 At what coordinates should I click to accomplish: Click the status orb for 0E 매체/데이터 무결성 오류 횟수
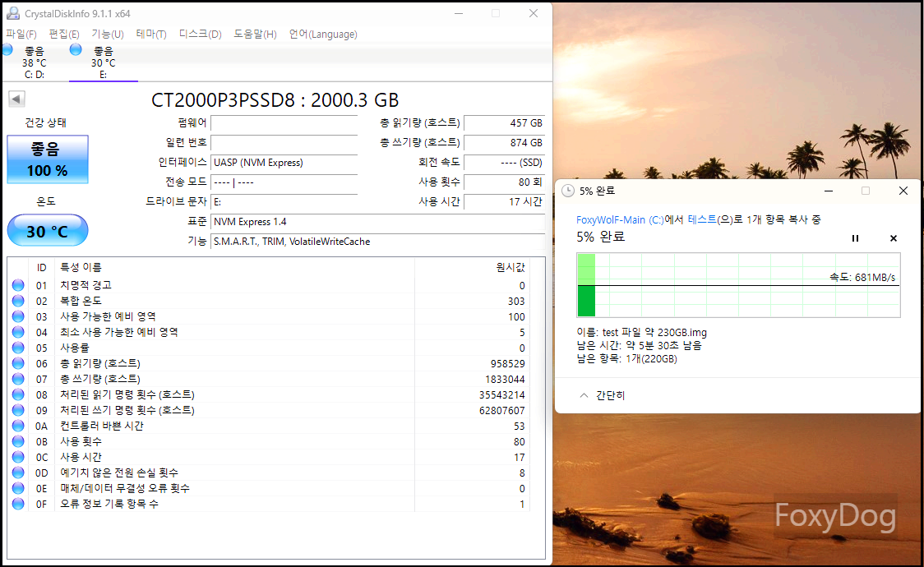point(18,488)
